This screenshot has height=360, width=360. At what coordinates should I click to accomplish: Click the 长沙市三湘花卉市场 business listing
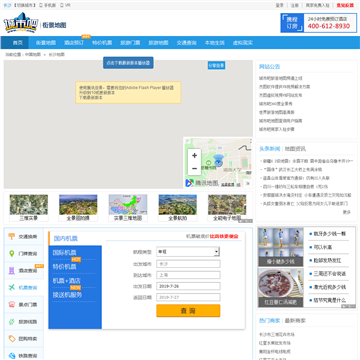tap(277, 334)
